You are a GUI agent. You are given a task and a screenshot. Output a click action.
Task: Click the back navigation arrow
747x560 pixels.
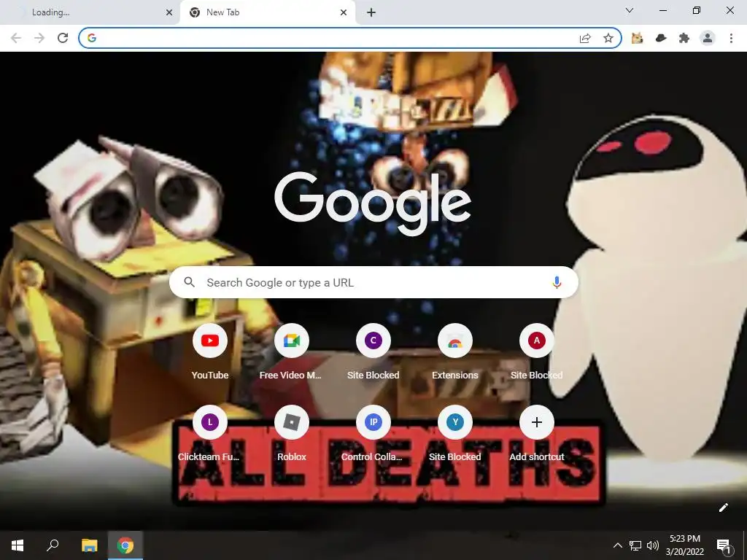pyautogui.click(x=16, y=38)
